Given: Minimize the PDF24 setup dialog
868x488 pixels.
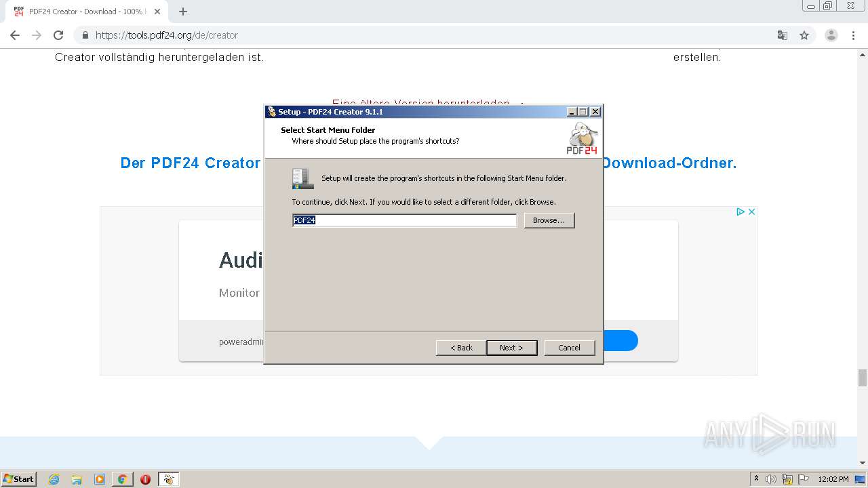Looking at the screenshot, I should coord(572,112).
